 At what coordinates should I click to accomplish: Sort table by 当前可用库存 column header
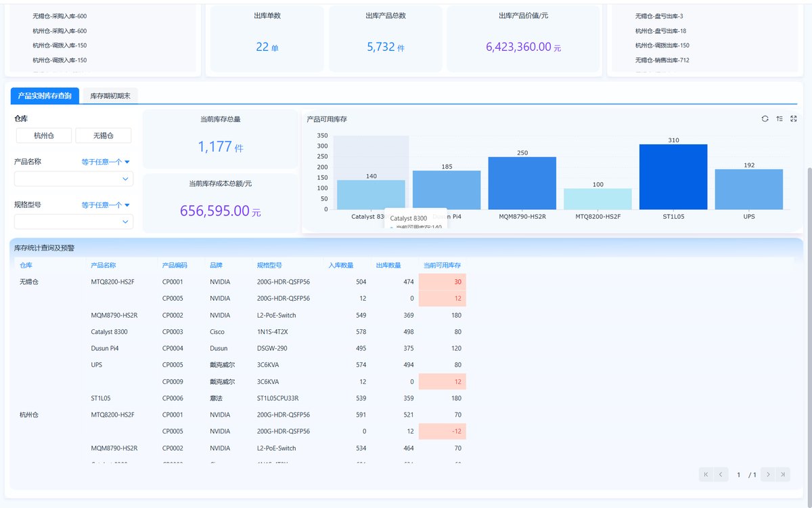pyautogui.click(x=442, y=265)
